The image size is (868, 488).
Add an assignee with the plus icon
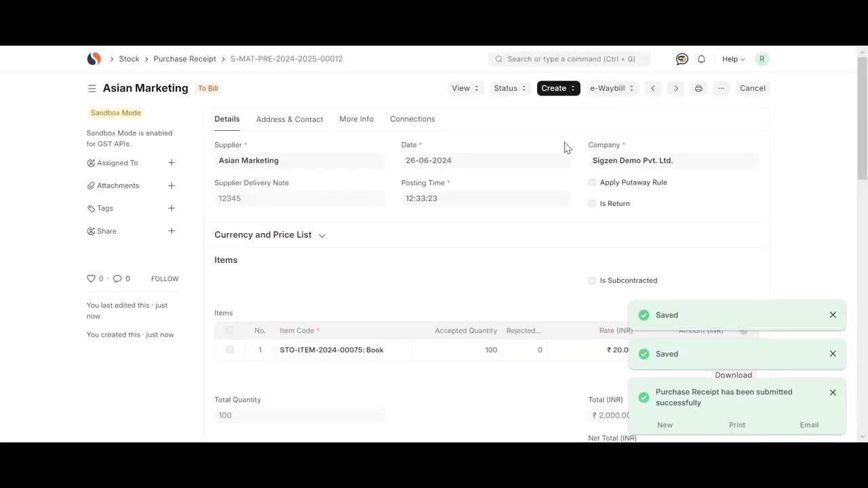coord(172,163)
